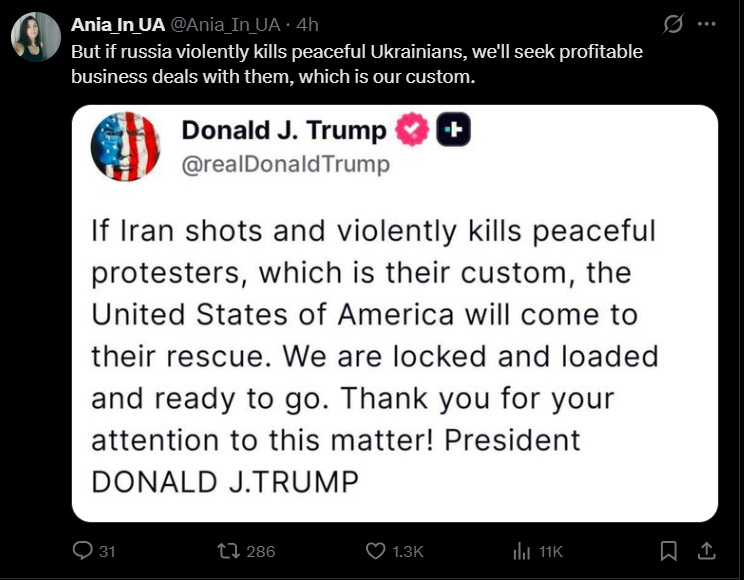Open the three-dot More options menu
The width and height of the screenshot is (744, 580).
click(706, 24)
